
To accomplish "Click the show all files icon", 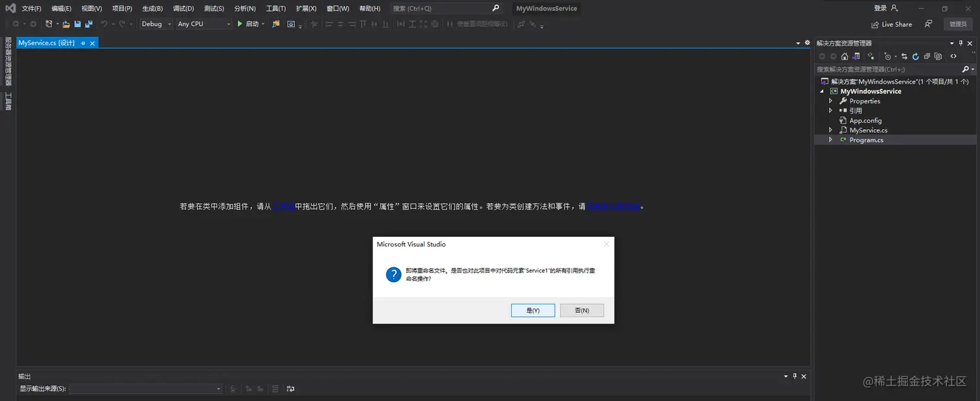I will pos(938,56).
